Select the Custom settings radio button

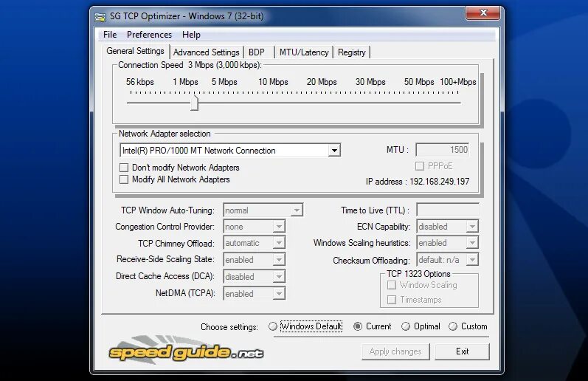453,326
